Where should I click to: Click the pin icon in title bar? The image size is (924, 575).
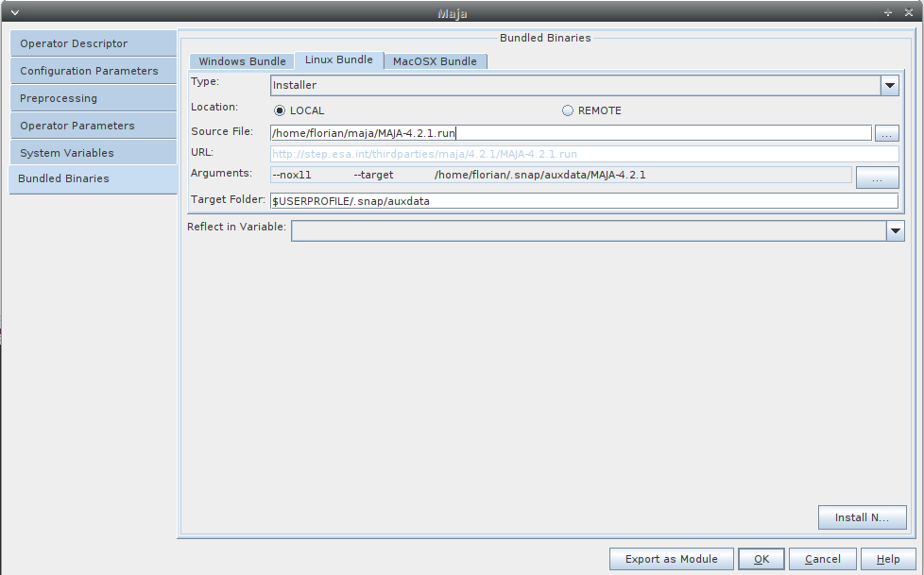pos(888,13)
